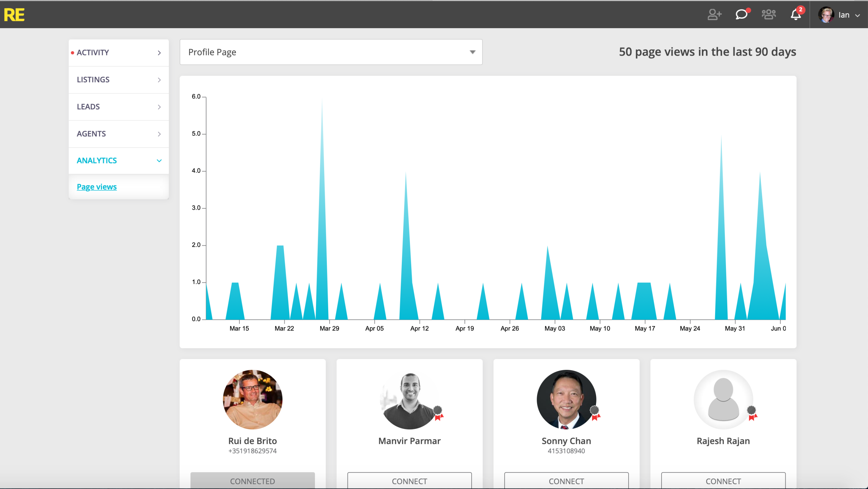Click Sonny Chan's award badge

point(595,413)
